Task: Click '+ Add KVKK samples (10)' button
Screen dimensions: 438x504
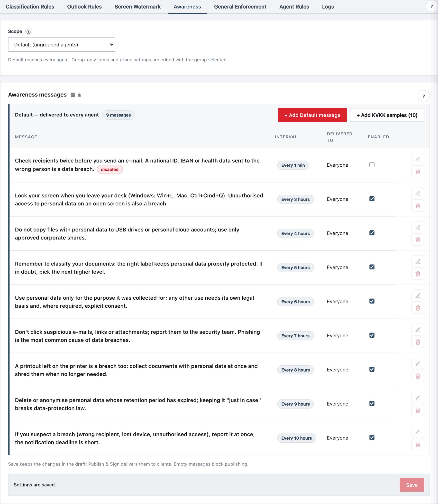Action: pyautogui.click(x=387, y=115)
